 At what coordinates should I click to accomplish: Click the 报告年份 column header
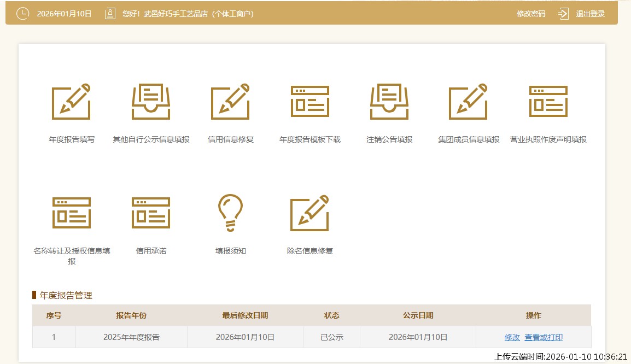click(x=131, y=315)
